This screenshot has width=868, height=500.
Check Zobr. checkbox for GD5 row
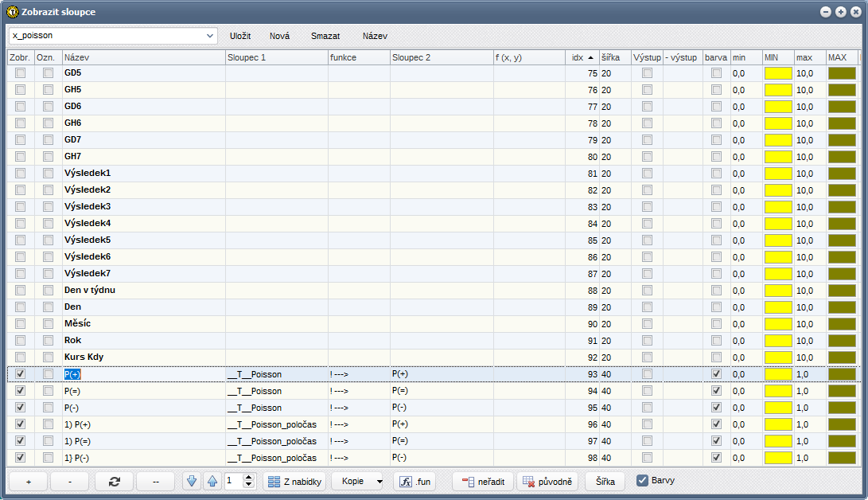pos(21,72)
